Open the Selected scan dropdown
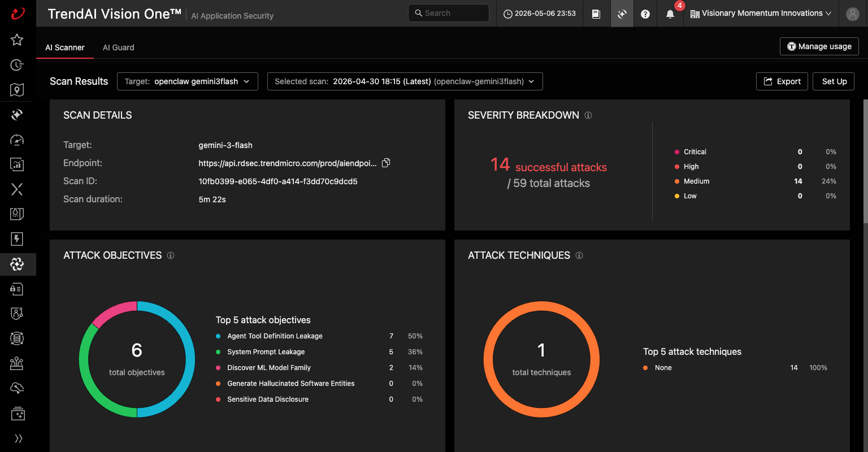This screenshot has height=452, width=868. click(x=405, y=81)
